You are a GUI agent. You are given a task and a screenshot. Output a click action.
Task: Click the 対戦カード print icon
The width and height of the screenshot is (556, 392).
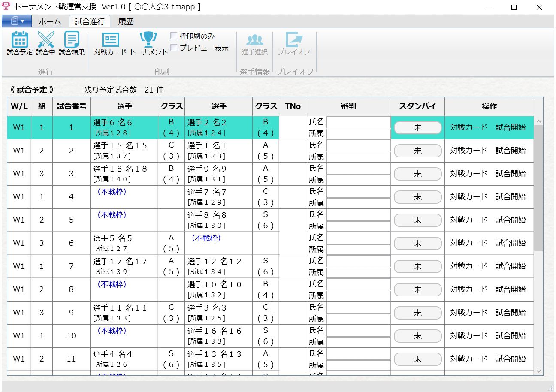click(x=110, y=40)
